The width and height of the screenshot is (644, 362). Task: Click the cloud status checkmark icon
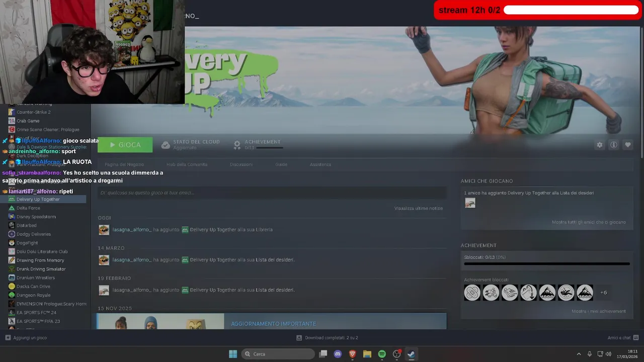point(166,145)
